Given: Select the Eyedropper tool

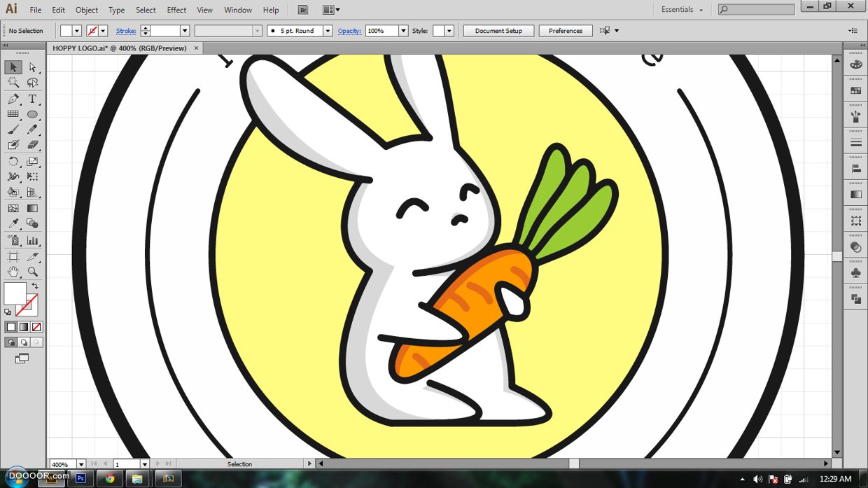Looking at the screenshot, I should pyautogui.click(x=13, y=224).
